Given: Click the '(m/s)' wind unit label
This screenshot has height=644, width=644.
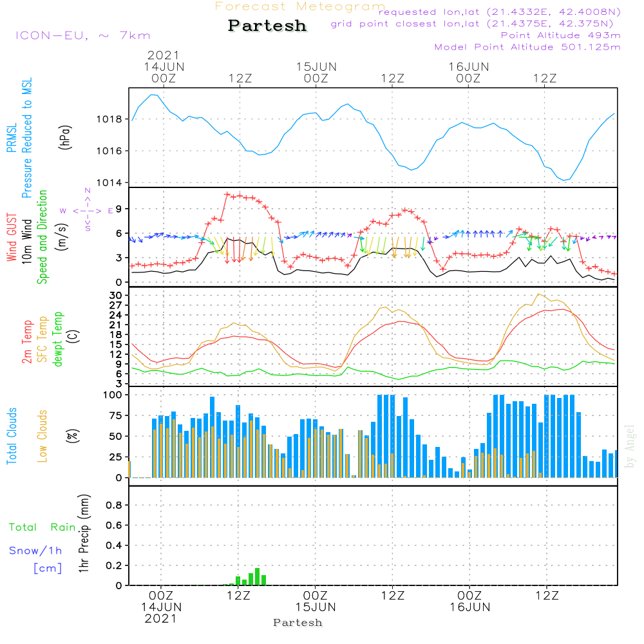Looking at the screenshot, I should [62, 237].
